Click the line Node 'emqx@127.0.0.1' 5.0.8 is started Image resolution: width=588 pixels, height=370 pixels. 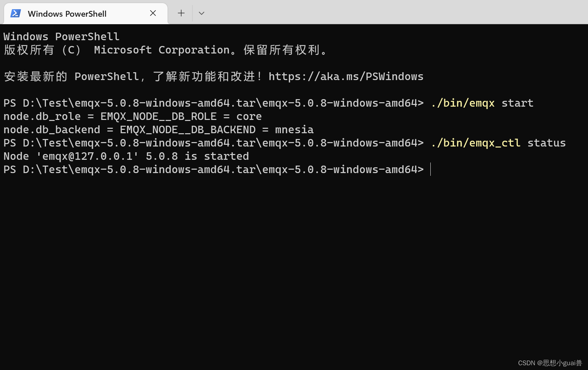pyautogui.click(x=126, y=156)
